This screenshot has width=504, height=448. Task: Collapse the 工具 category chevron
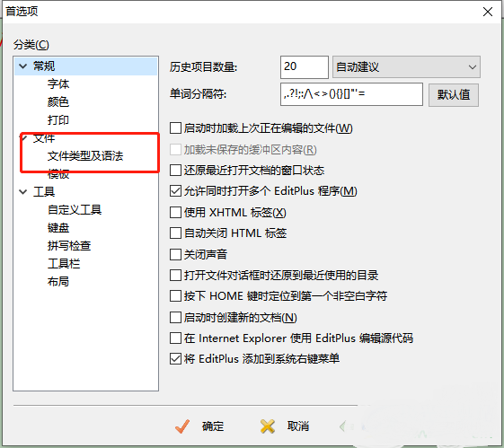coord(22,192)
